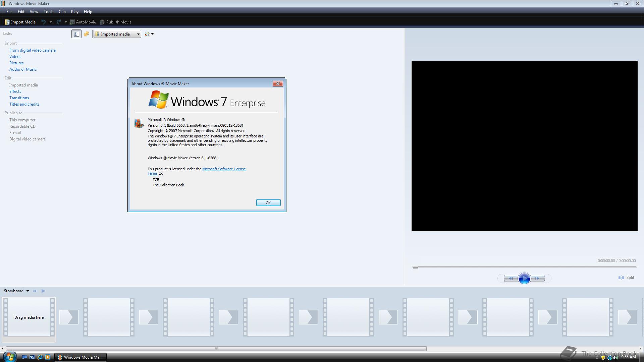Click the Next Frame button
644x362 pixels.
click(x=538, y=278)
